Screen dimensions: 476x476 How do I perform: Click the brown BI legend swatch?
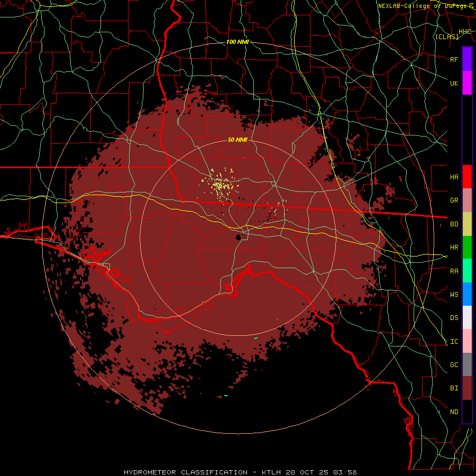[x=467, y=388]
